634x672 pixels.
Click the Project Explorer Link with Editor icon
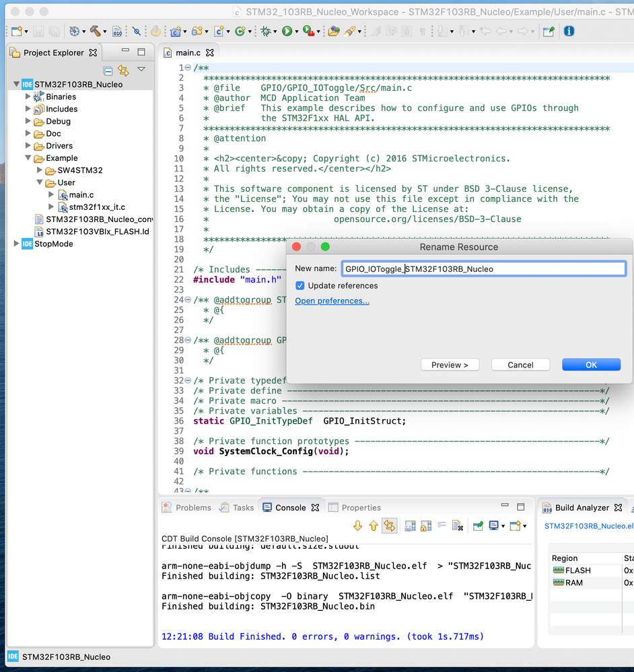pos(123,71)
